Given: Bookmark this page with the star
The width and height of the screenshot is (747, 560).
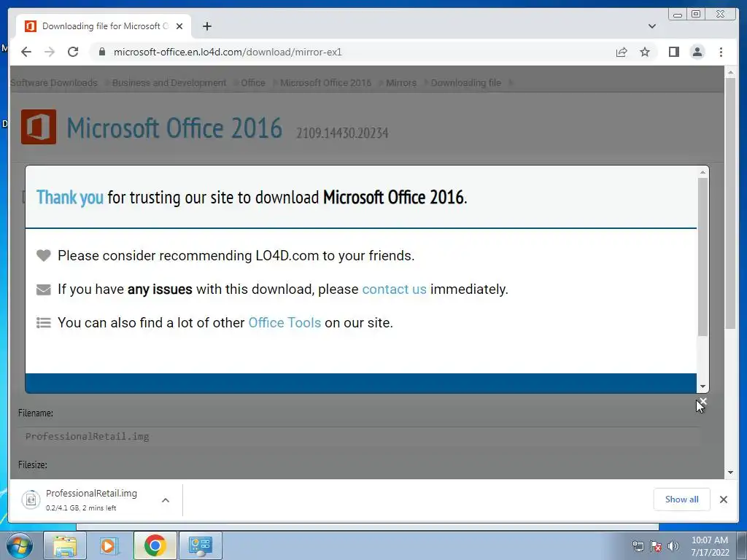Looking at the screenshot, I should 645,52.
